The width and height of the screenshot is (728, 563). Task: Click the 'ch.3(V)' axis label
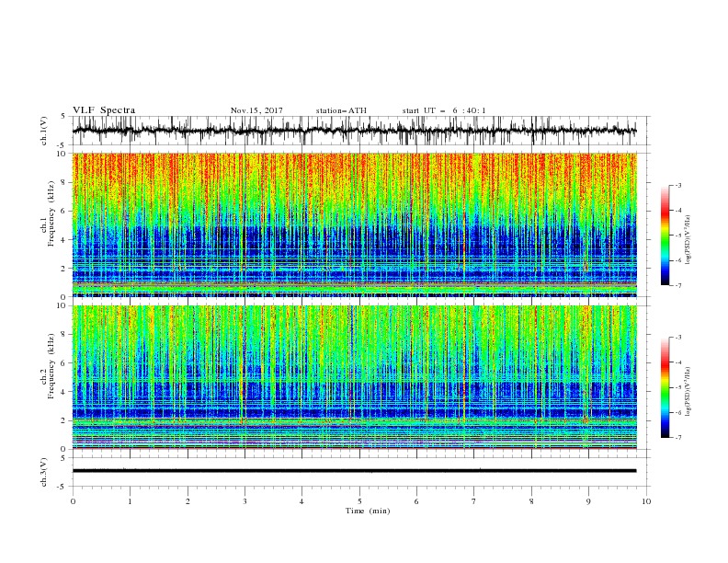pos(43,472)
